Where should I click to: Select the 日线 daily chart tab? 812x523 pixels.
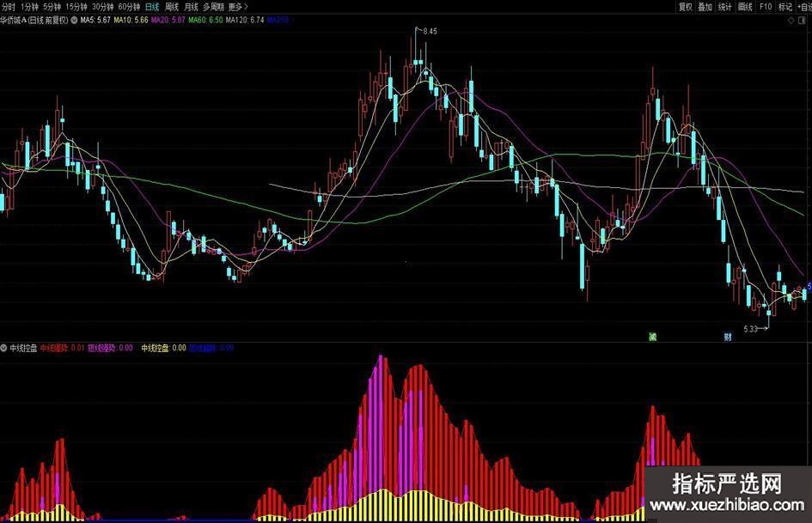click(152, 7)
